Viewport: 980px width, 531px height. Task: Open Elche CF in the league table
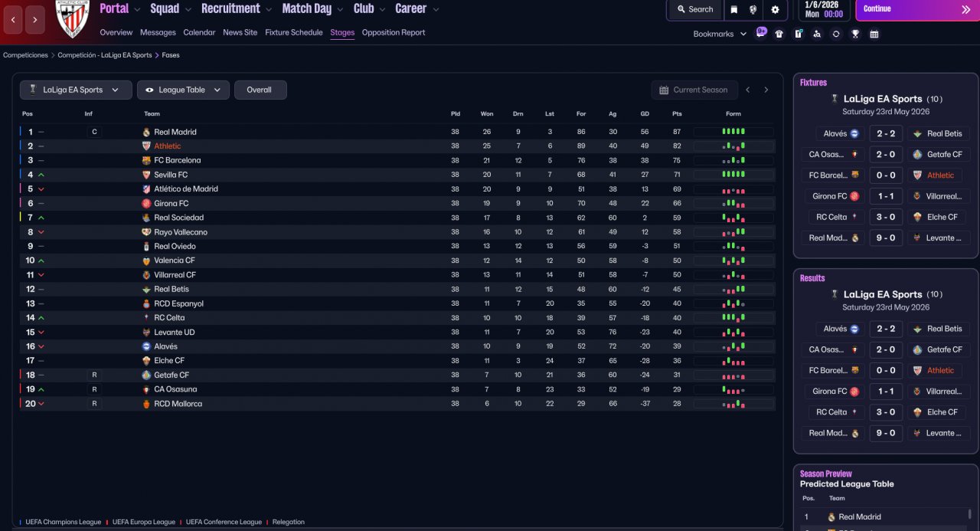tap(169, 361)
